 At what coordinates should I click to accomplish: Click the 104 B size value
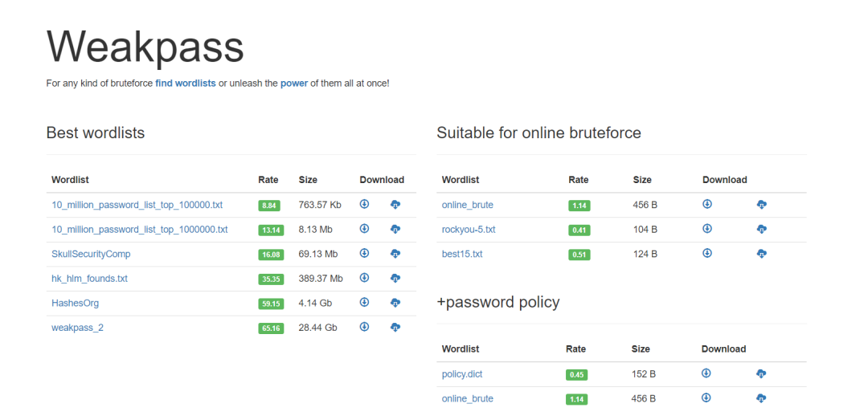click(x=645, y=229)
